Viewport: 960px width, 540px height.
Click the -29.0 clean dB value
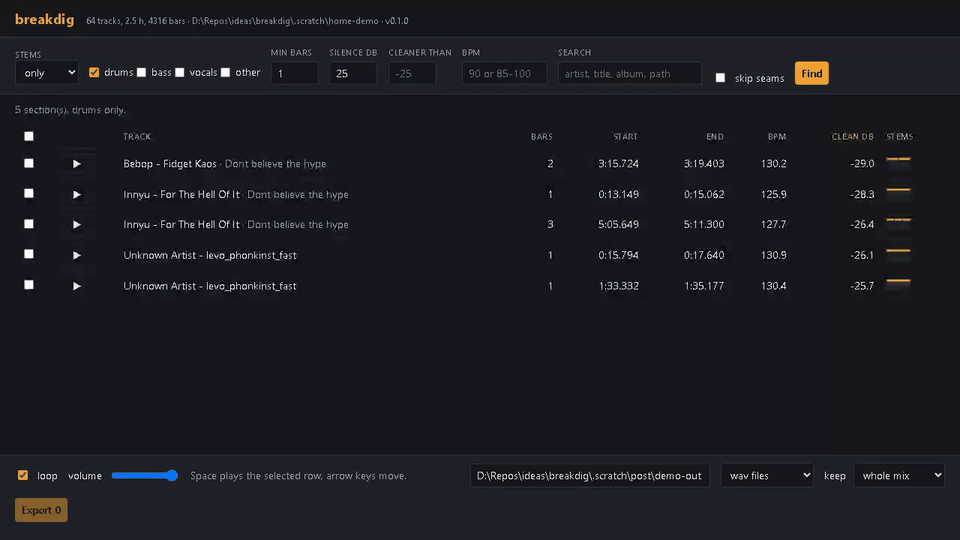862,163
